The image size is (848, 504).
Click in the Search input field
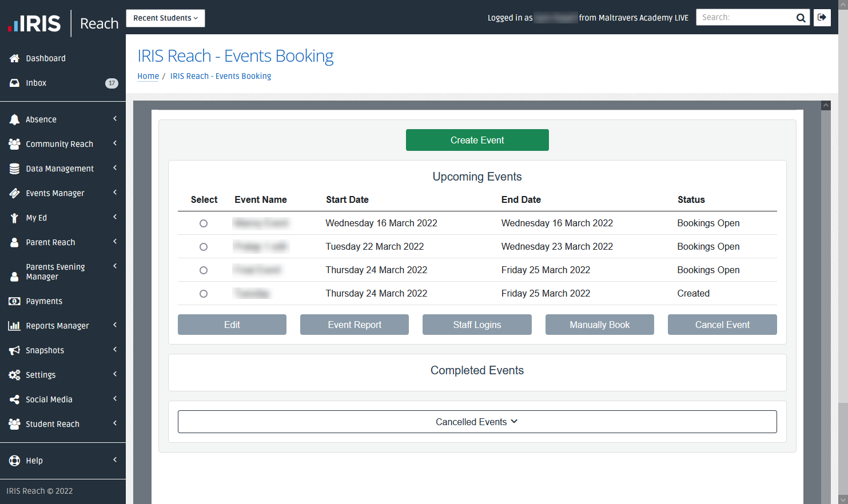745,17
